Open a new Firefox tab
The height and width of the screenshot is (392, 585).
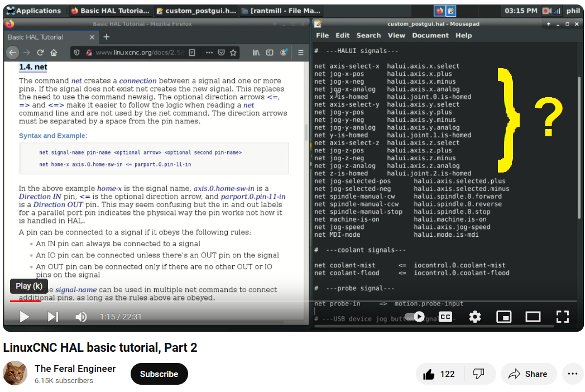[x=106, y=37]
